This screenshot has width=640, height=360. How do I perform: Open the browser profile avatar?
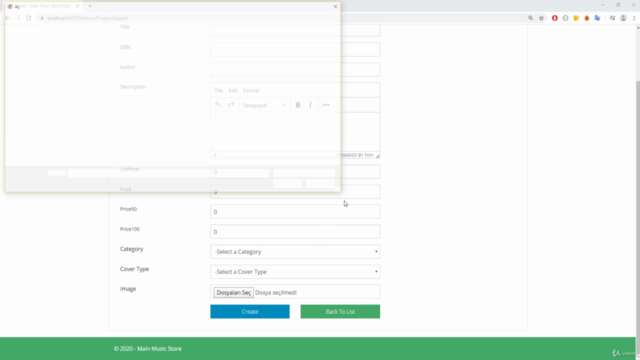623,18
